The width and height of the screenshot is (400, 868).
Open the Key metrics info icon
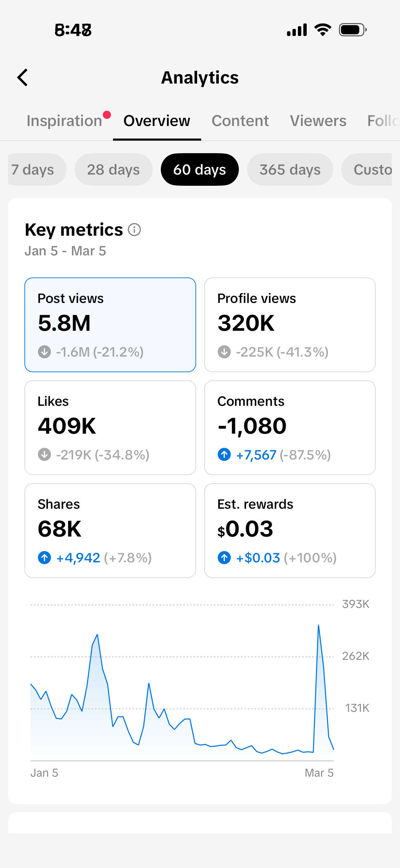point(134,230)
